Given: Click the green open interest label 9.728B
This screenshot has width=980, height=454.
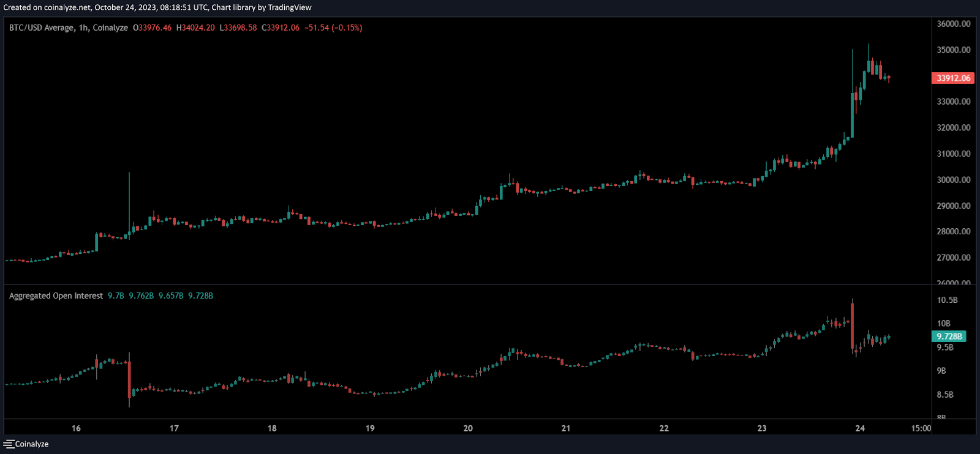Looking at the screenshot, I should point(949,337).
